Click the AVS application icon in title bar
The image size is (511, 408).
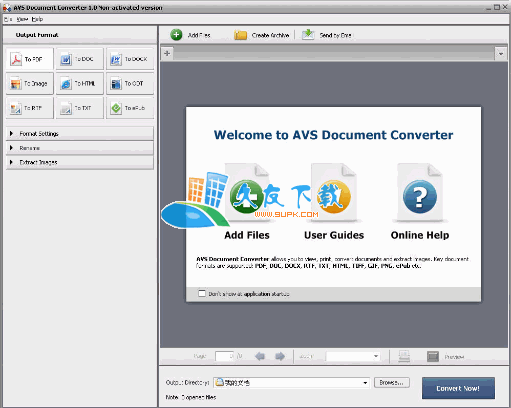tap(7, 7)
